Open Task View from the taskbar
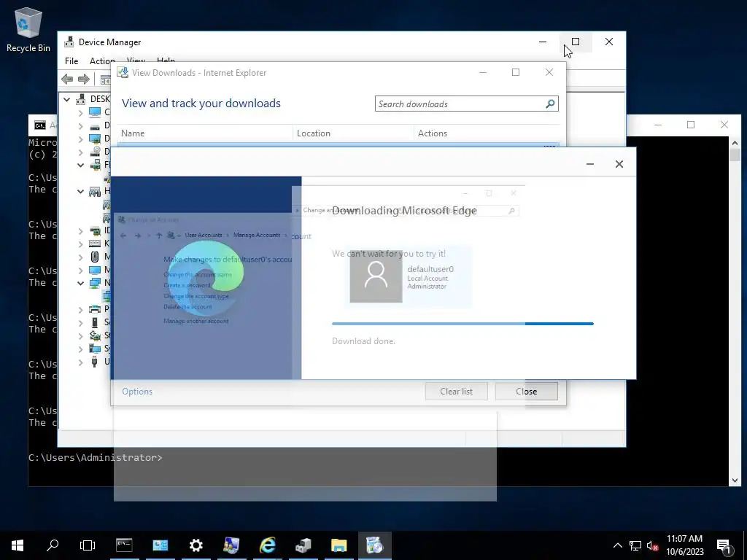This screenshot has height=560, width=747. click(x=88, y=545)
